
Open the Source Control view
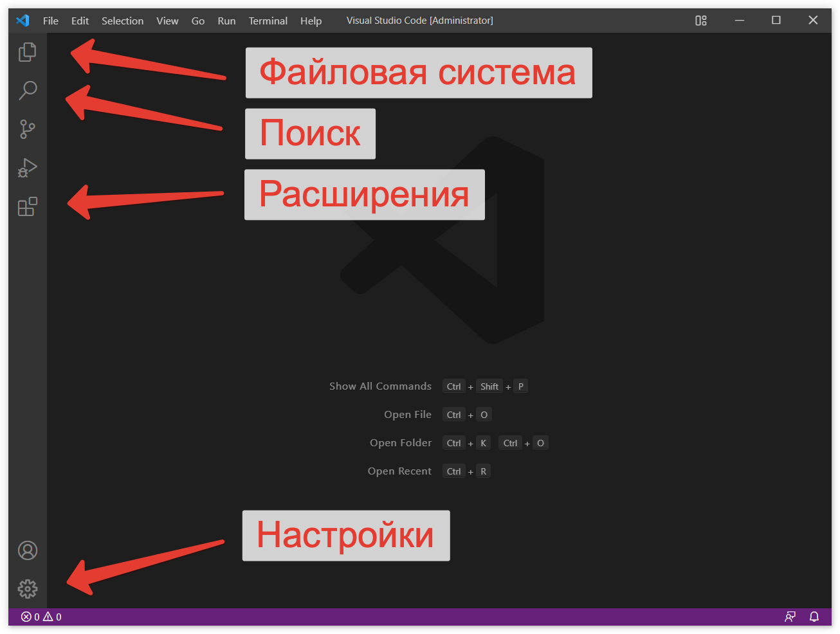click(x=27, y=129)
